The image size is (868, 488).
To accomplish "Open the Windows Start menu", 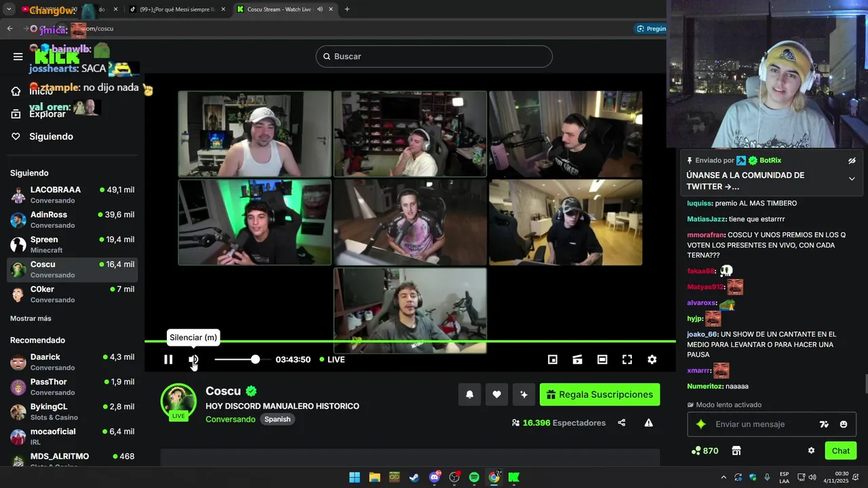I will [x=355, y=477].
